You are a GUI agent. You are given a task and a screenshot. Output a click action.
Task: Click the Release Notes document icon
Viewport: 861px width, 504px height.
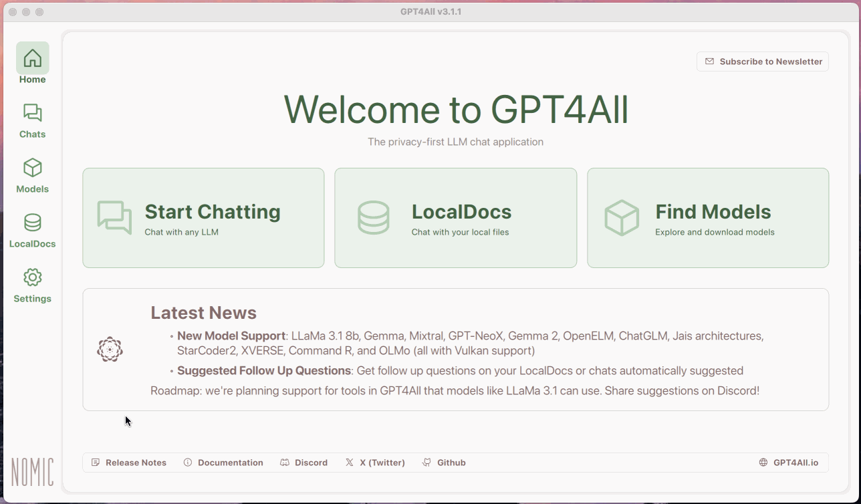[96, 463]
